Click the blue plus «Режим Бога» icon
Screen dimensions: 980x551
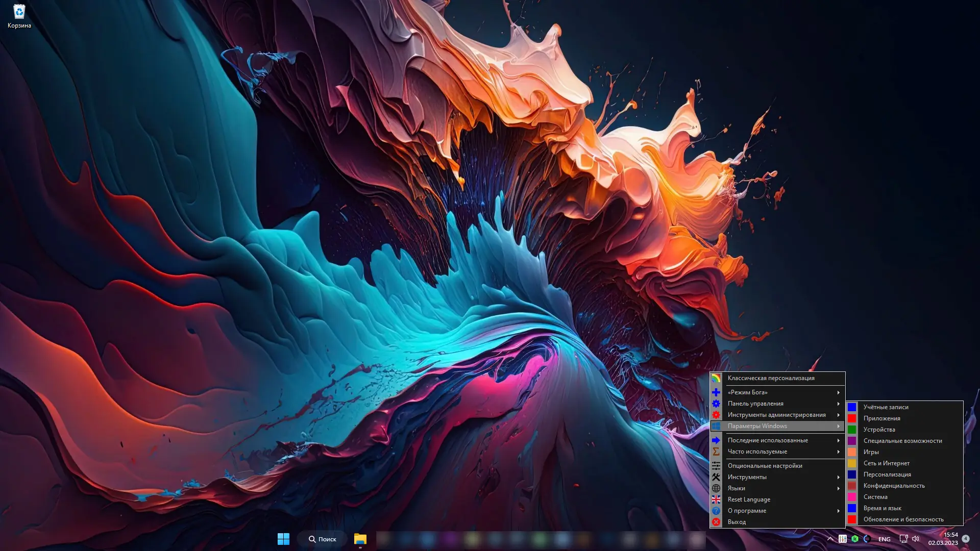[x=716, y=392]
